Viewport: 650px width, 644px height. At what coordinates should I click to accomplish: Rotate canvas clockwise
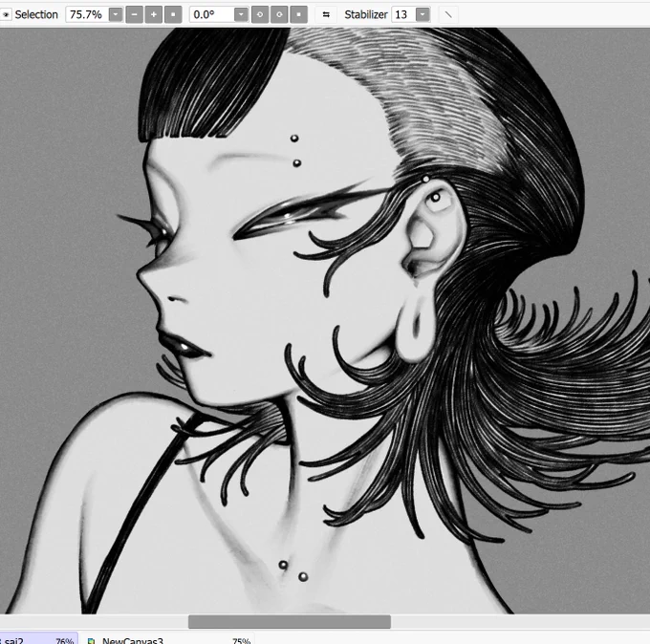tap(279, 14)
